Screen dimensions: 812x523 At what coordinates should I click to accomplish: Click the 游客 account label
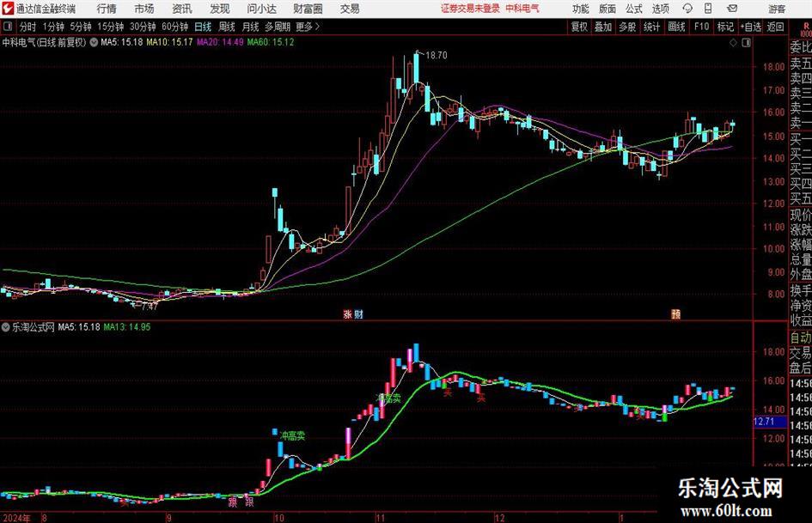pos(777,9)
